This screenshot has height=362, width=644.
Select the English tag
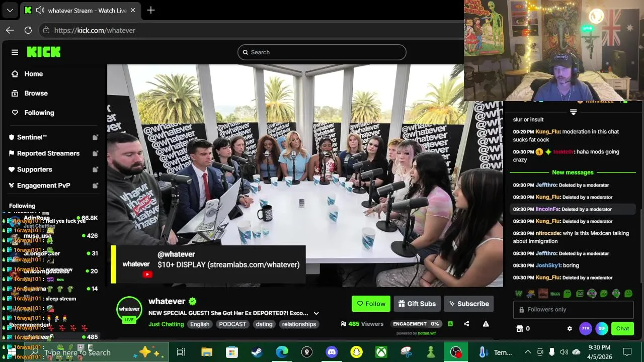coord(200,324)
